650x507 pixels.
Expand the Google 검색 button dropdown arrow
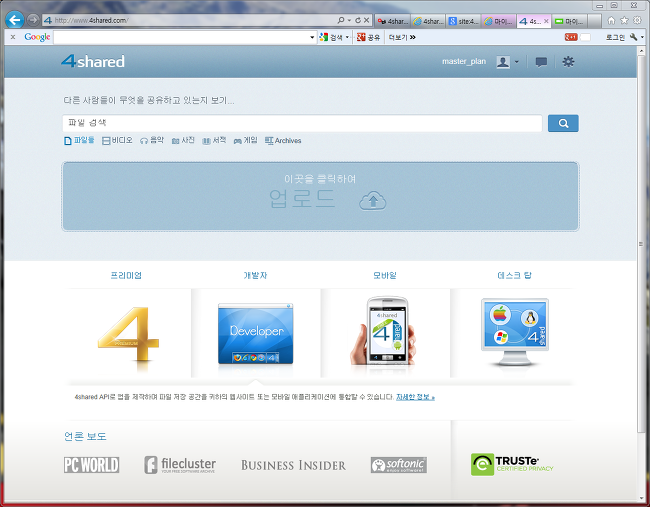pos(347,37)
